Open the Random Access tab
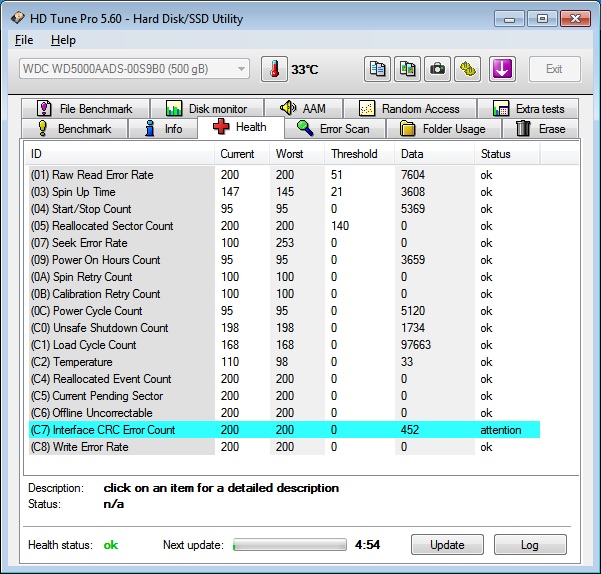The width and height of the screenshot is (601, 574). coord(409,108)
